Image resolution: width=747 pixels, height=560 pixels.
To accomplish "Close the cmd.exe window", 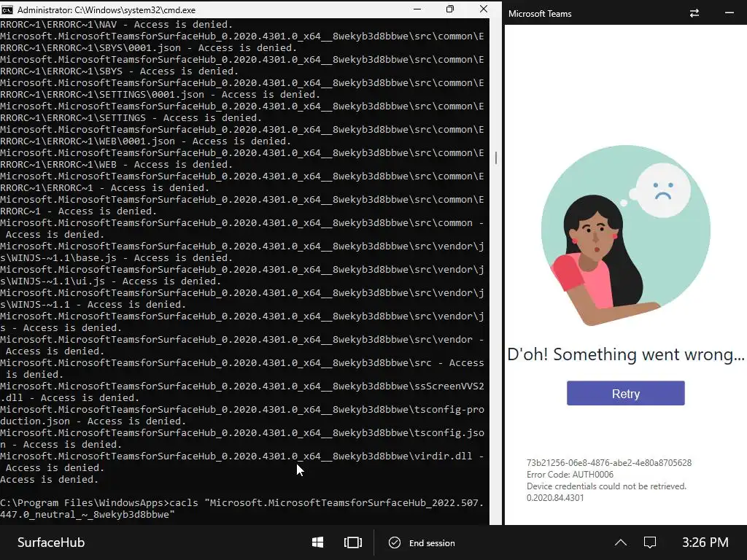I will click(x=484, y=9).
